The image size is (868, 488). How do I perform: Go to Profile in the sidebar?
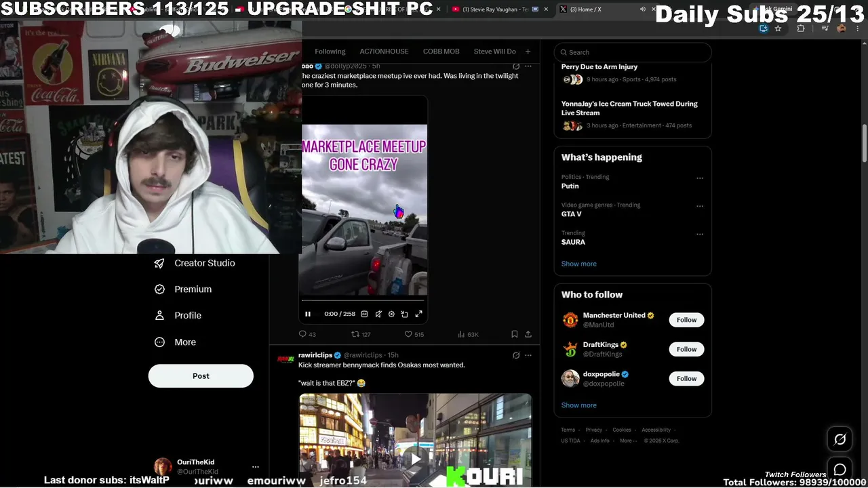(178, 316)
